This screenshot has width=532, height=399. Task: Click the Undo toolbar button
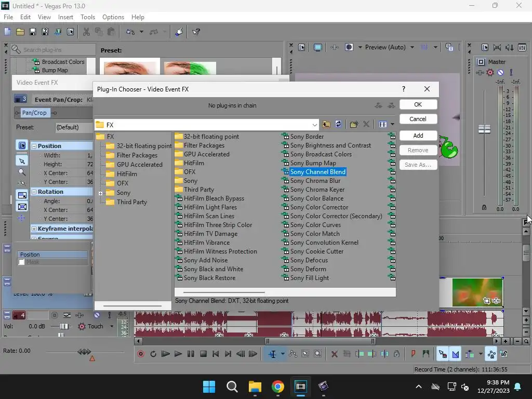coord(130,32)
